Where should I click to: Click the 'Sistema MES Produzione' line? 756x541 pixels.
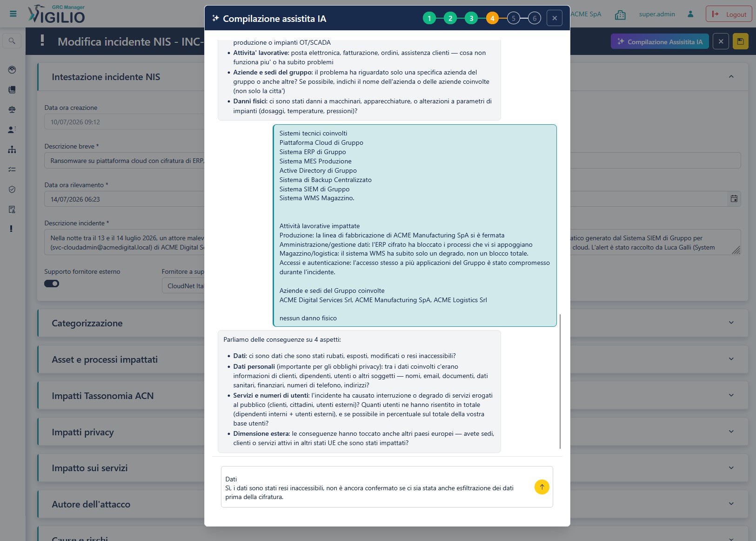coord(315,161)
